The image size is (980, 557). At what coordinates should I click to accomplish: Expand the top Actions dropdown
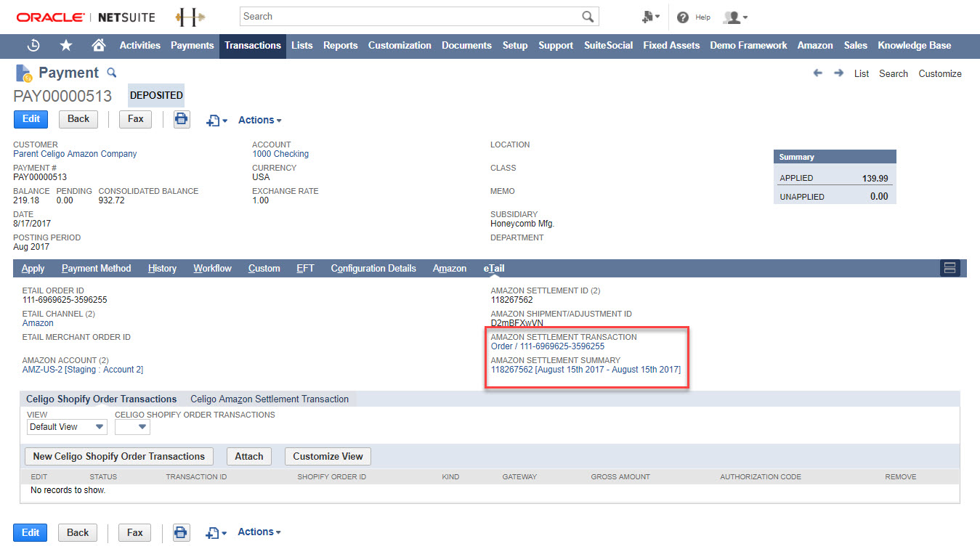[260, 121]
